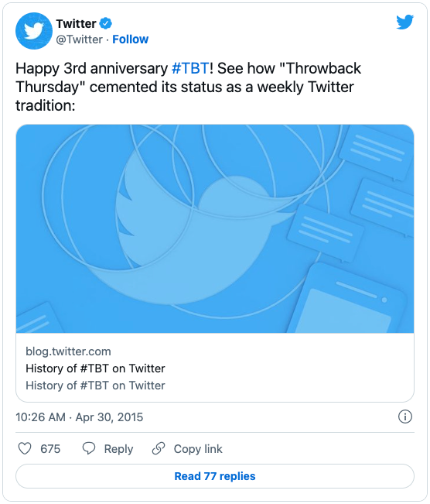Click the History of #TBT on Twitter title

coord(95,369)
